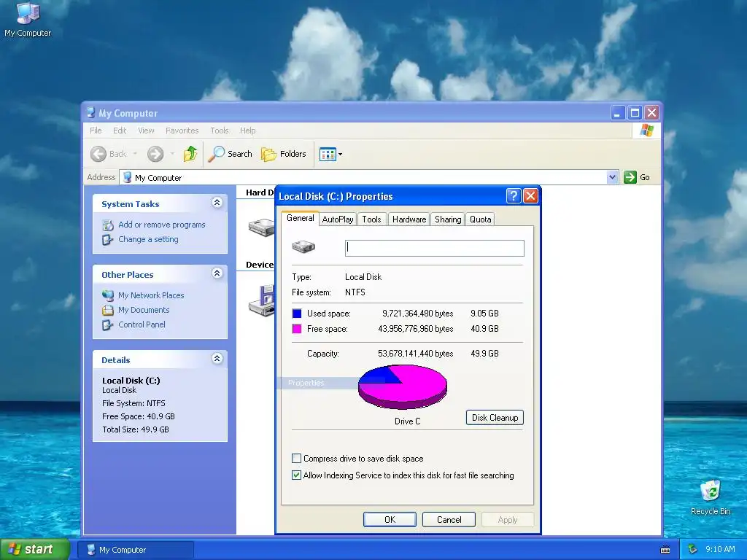Click the blue Used space color swatch
This screenshot has width=747, height=560.
297,314
